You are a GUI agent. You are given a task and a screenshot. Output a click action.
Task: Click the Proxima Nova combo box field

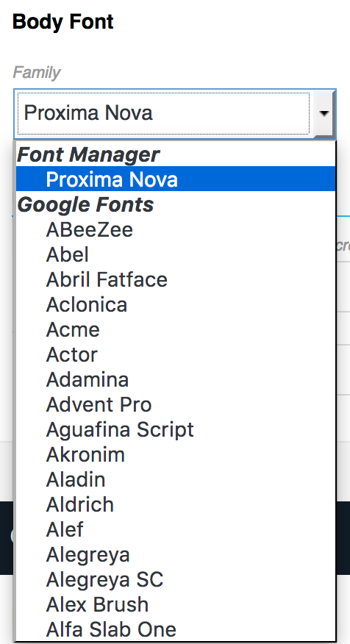(175, 114)
